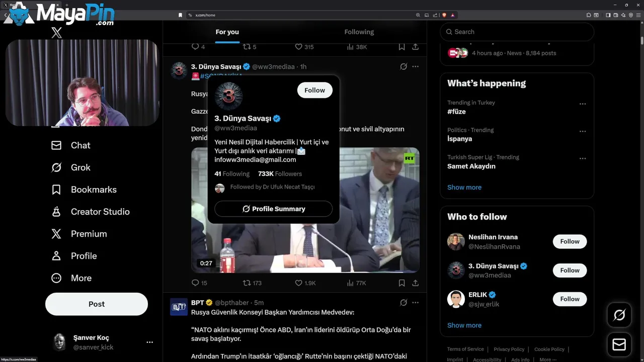Open the Privacy Policy link

[x=509, y=349]
